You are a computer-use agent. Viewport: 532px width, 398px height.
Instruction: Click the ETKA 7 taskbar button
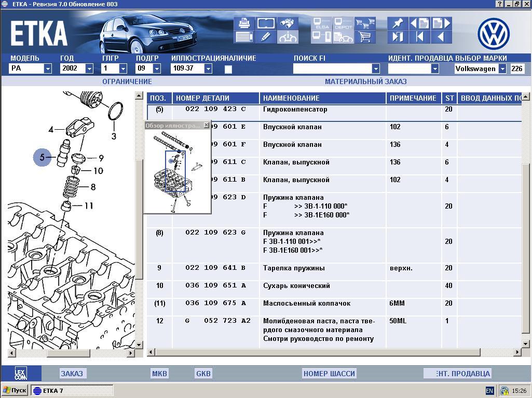coord(72,391)
